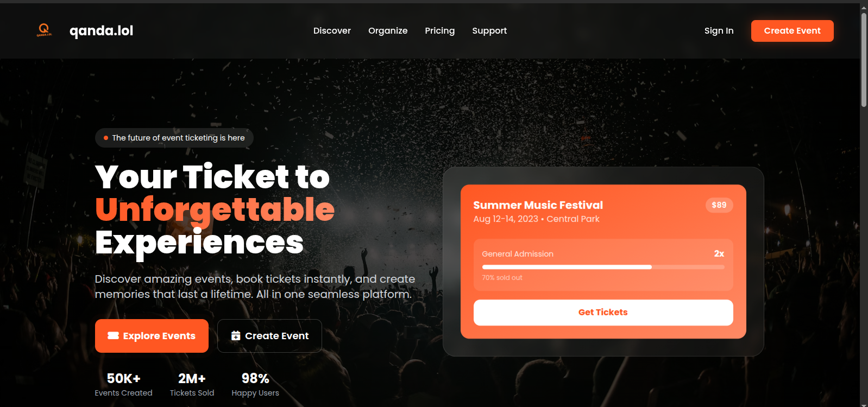Click the General Admission sold-out progress bar
868x407 pixels.
603,267
